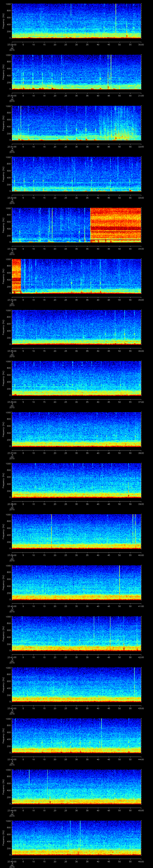This screenshot has height=868, width=153.
Task: Click the "23:44:00" start time label
Action: click(x=12, y=810)
